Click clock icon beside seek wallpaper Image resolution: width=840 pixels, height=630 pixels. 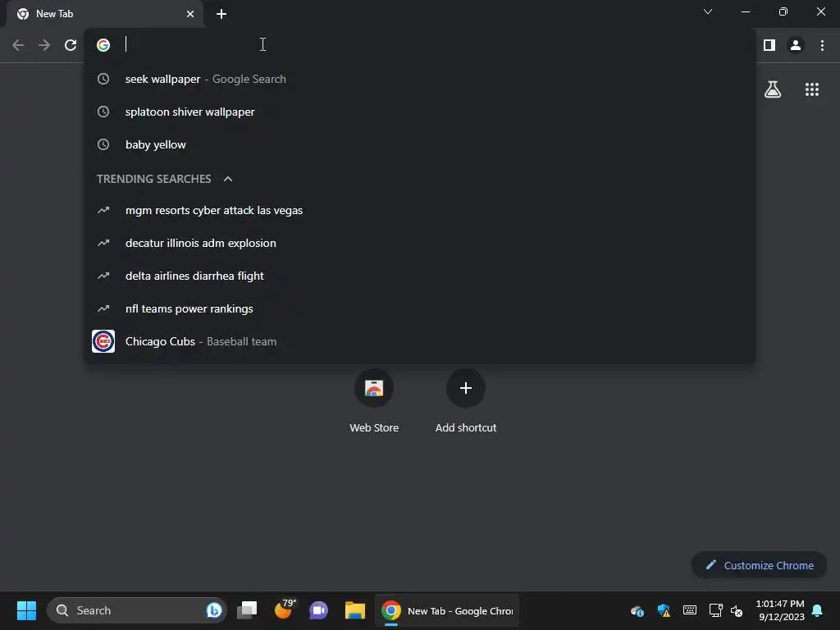[103, 79]
